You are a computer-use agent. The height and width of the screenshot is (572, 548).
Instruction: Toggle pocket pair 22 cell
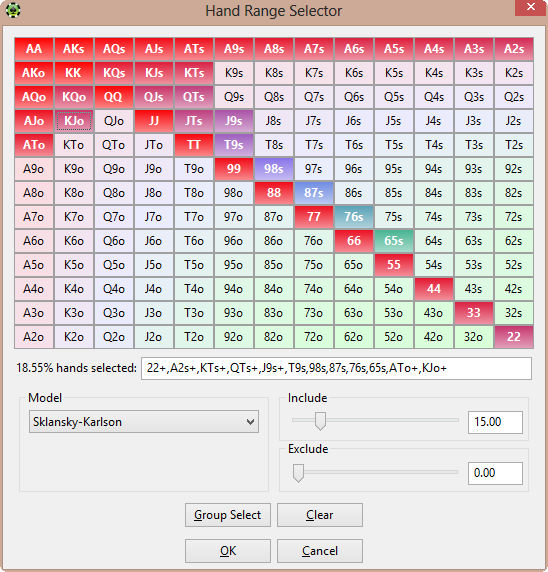(514, 337)
